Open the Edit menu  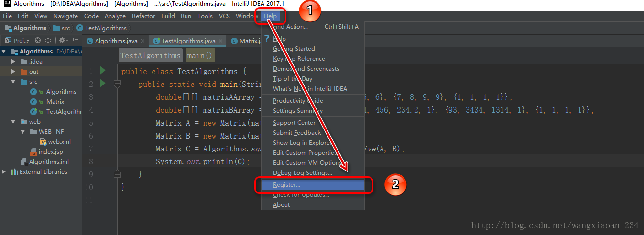(23, 16)
